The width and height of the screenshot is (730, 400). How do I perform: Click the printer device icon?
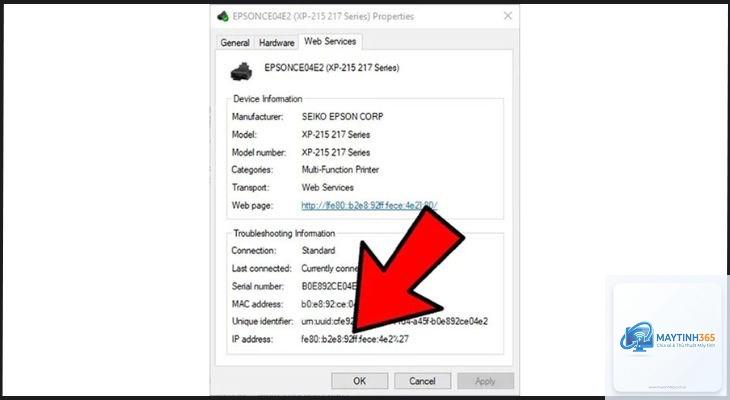[241, 71]
